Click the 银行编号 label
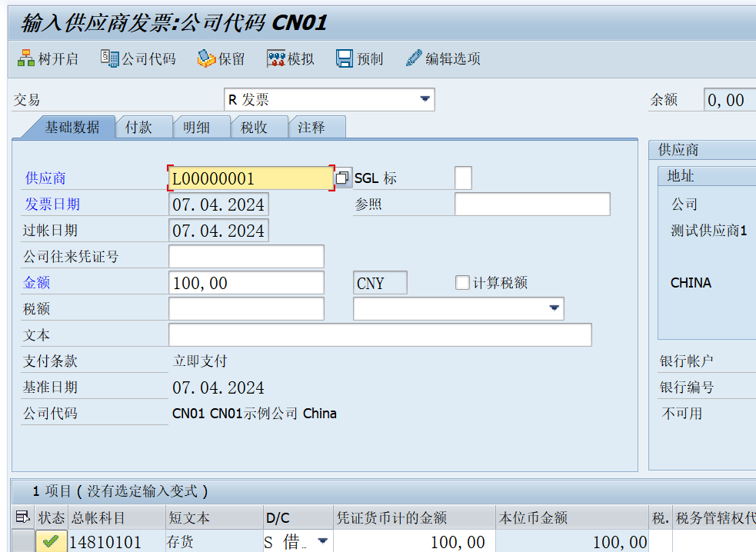The width and height of the screenshot is (756, 552). point(687,387)
